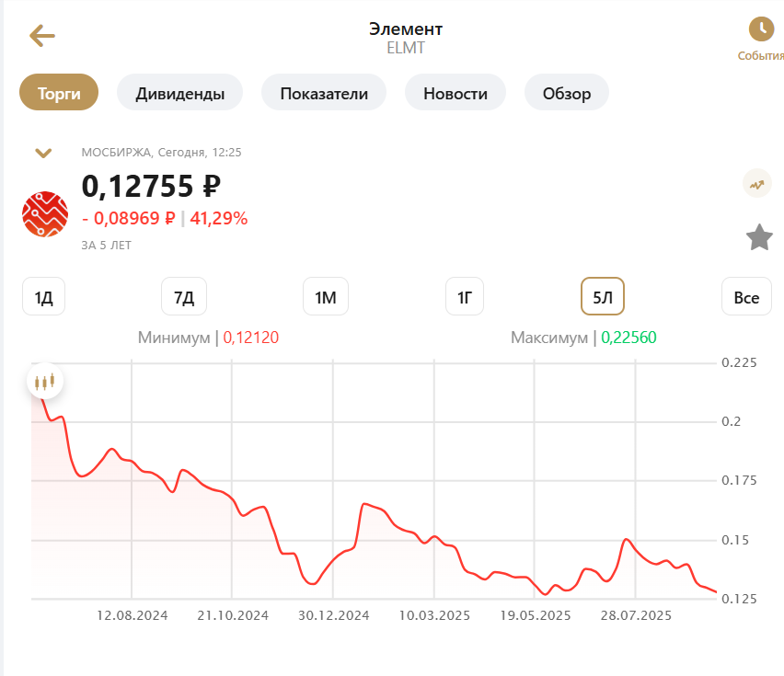This screenshot has width=784, height=676.
Task: Select the 5Л period button
Action: tap(603, 297)
